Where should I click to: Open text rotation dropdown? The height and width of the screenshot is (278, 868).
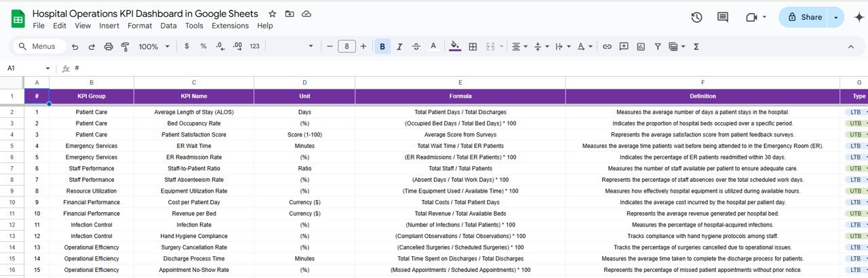(583, 47)
